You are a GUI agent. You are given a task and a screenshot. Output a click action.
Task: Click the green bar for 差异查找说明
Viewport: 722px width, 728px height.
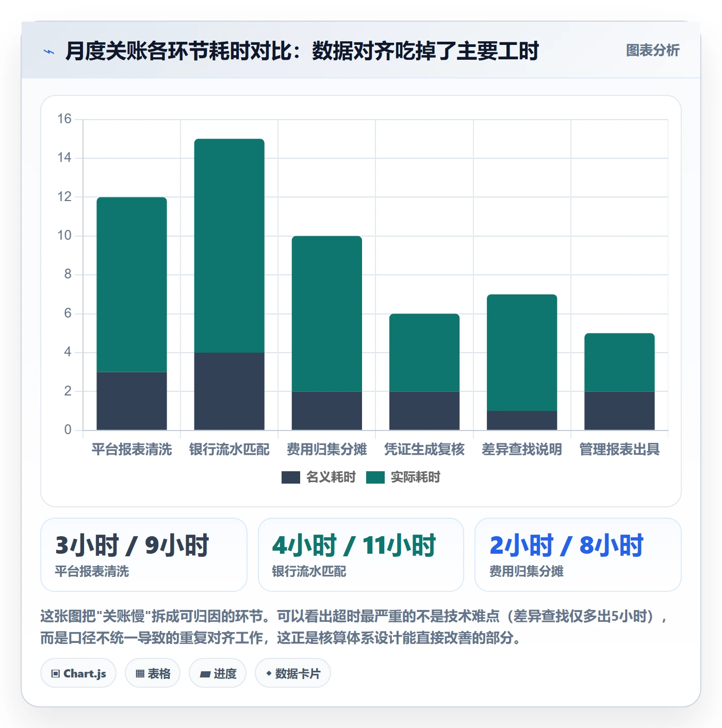click(522, 353)
